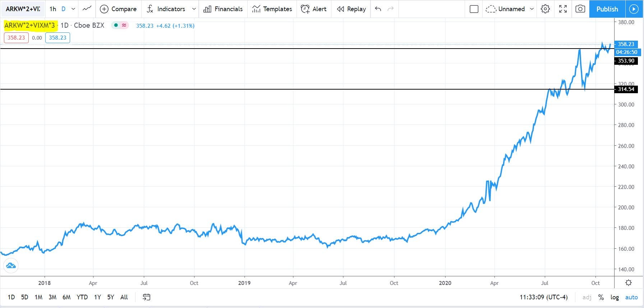Click the highlighted ARKW*2+VIXM*3 chart title
This screenshot has height=308, width=644.
pyautogui.click(x=30, y=26)
